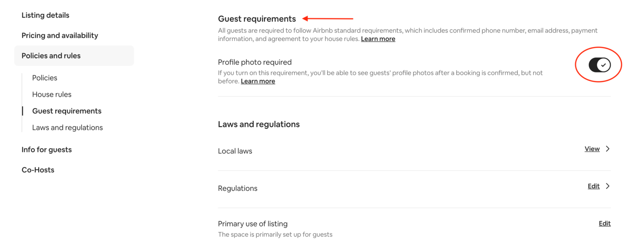Edit the Regulations entry
This screenshot has width=644, height=244.
pos(593,186)
